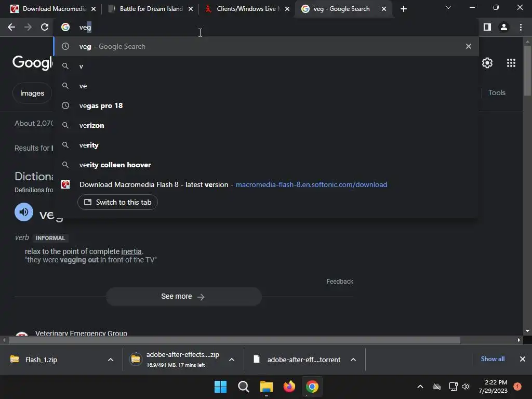The image size is (532, 399).
Task: Choose the 'v' search suggestion
Action: click(266, 66)
